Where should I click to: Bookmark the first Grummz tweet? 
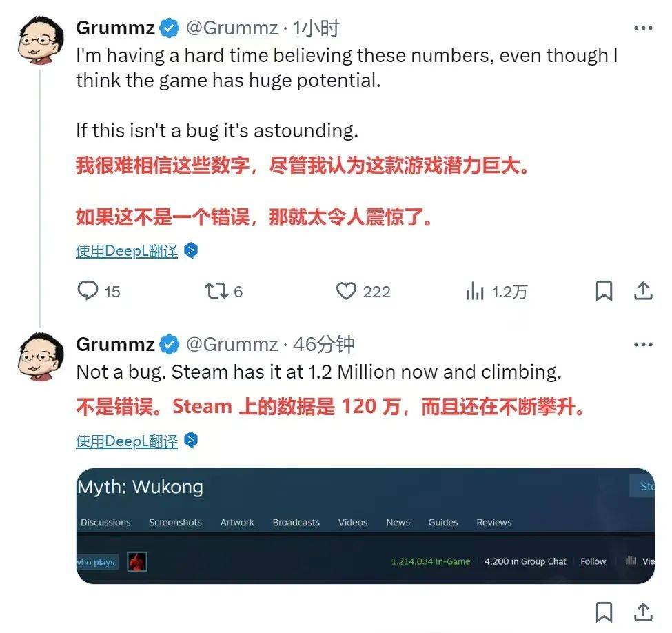pos(604,291)
